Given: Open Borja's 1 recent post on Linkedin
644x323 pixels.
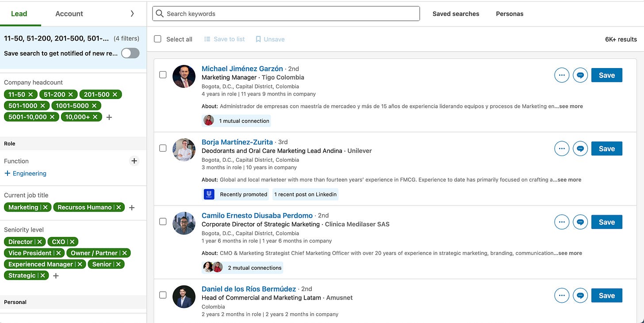Looking at the screenshot, I should point(305,194).
